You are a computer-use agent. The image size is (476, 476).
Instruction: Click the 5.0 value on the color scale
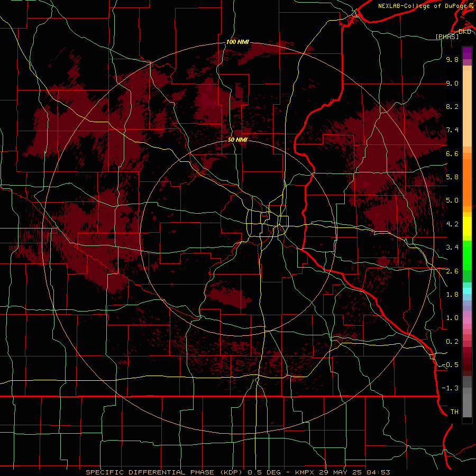pos(452,200)
